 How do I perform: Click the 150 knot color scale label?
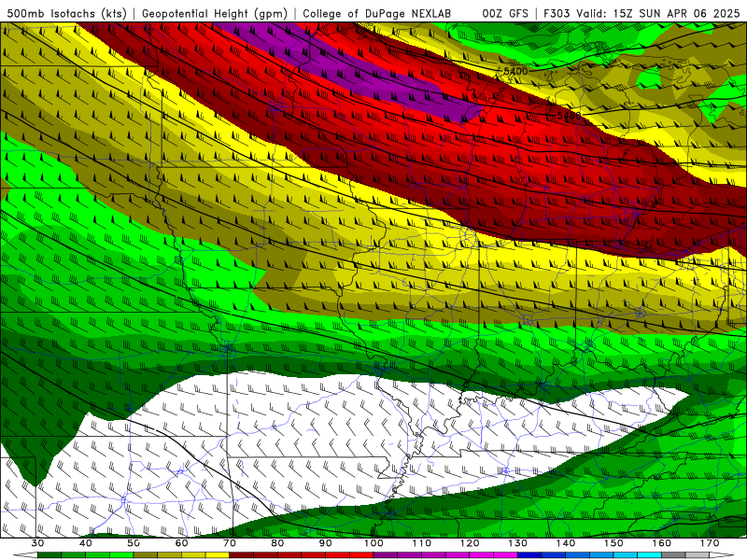613,543
